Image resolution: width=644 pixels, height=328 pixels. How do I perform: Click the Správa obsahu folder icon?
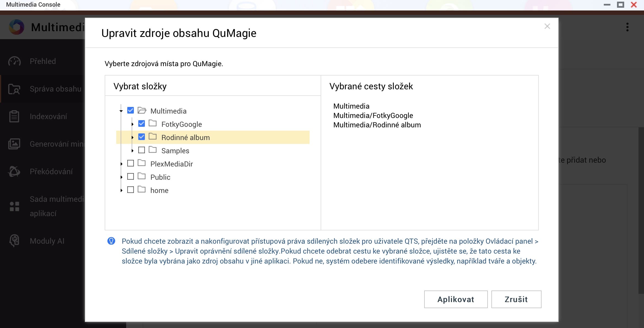(x=14, y=89)
